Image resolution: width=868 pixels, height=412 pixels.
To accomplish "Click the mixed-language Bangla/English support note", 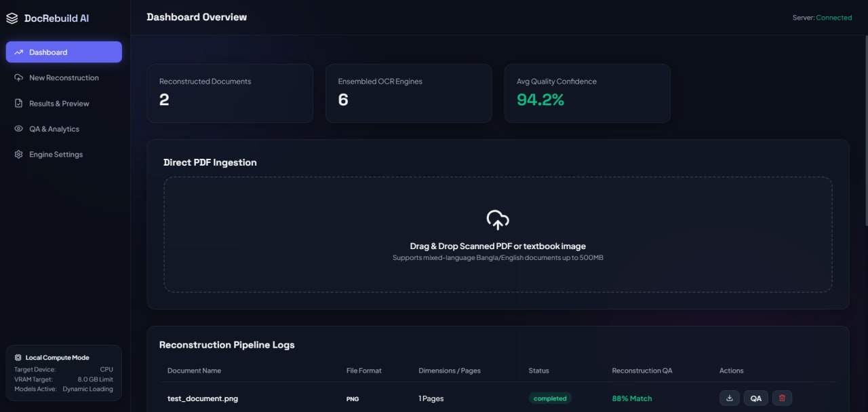I will coord(498,258).
